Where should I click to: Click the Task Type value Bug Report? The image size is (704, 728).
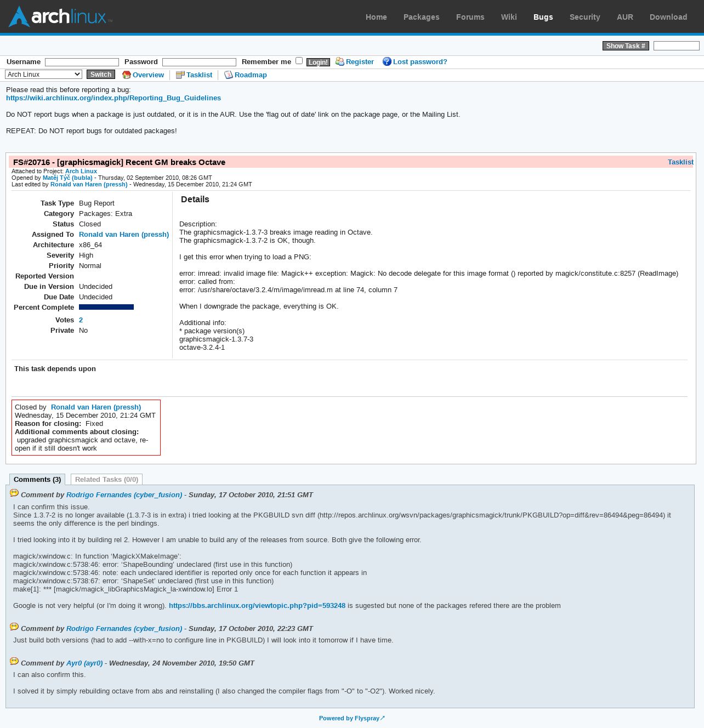click(96, 203)
